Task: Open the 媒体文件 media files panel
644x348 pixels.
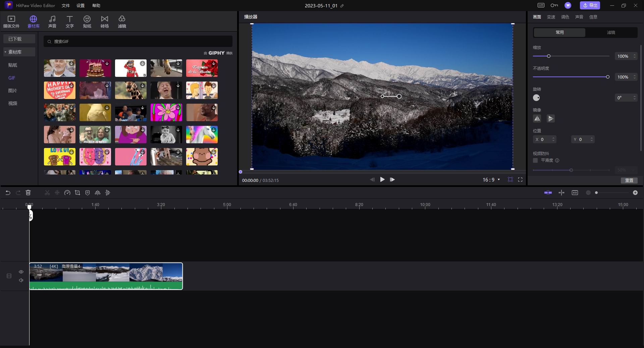Action: pyautogui.click(x=11, y=22)
